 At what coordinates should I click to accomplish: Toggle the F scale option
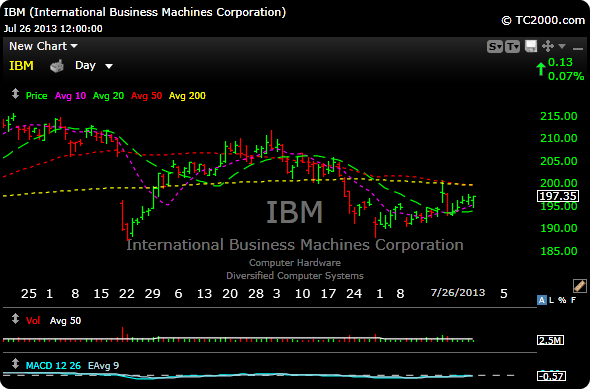coord(573,300)
